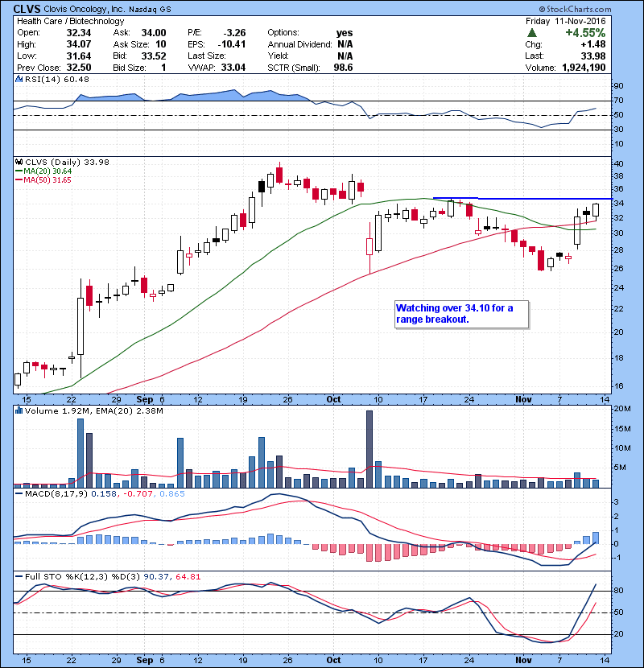Click the Last price 33.98 in the header

[593, 56]
